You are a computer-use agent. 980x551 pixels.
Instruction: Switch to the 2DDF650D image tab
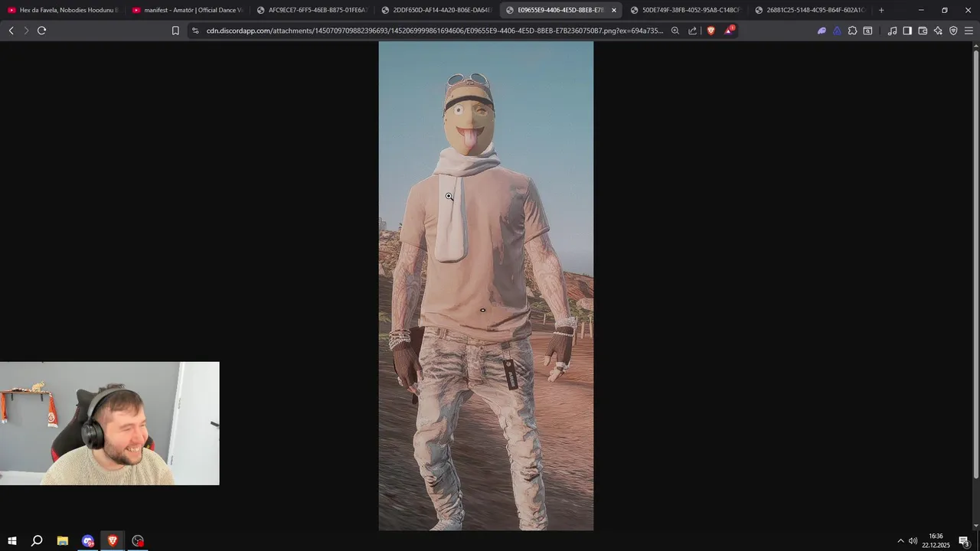(x=436, y=10)
